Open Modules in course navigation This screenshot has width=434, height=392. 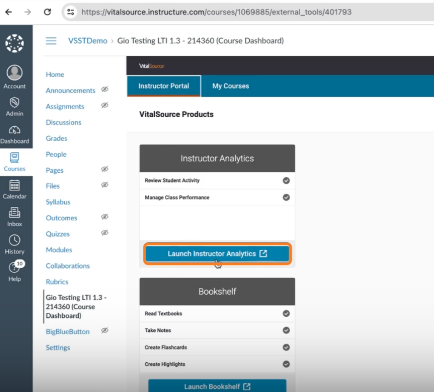pyautogui.click(x=59, y=250)
